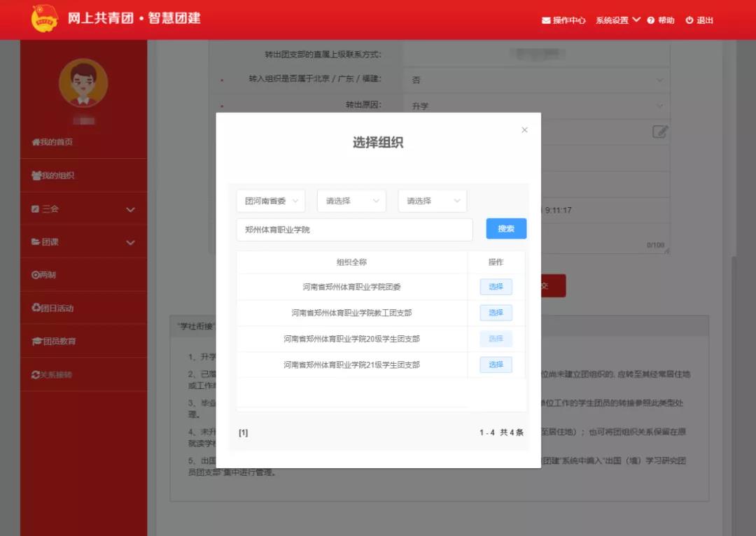Select 20级学生团支部 organization button
Screen dimensions: 756x536
point(496,339)
